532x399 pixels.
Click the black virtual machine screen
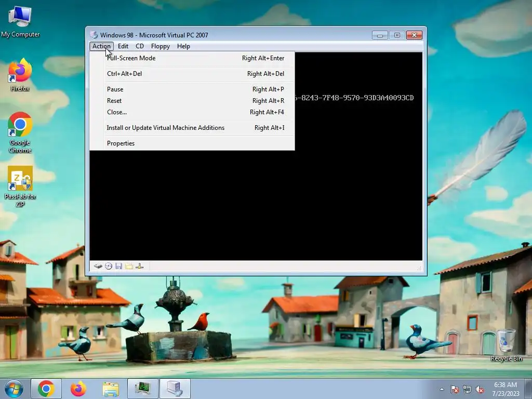[256, 205]
